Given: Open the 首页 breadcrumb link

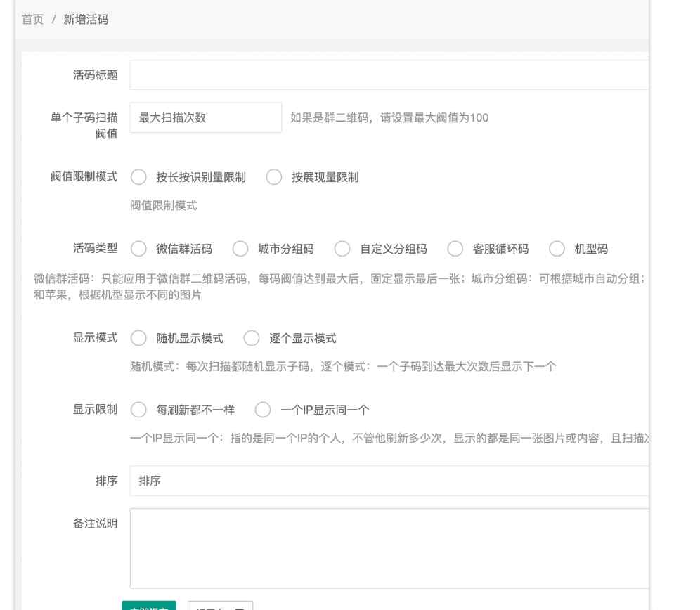Looking at the screenshot, I should click(31, 21).
